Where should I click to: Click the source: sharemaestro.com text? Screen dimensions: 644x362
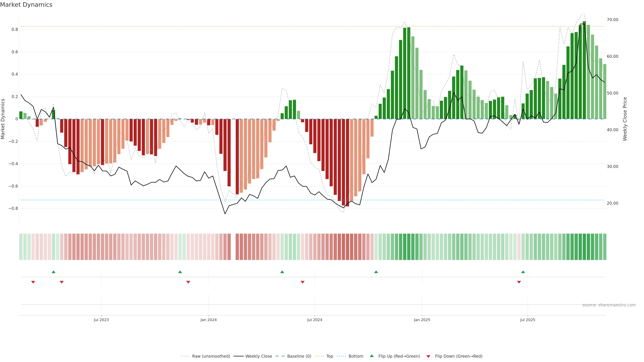tap(609, 305)
